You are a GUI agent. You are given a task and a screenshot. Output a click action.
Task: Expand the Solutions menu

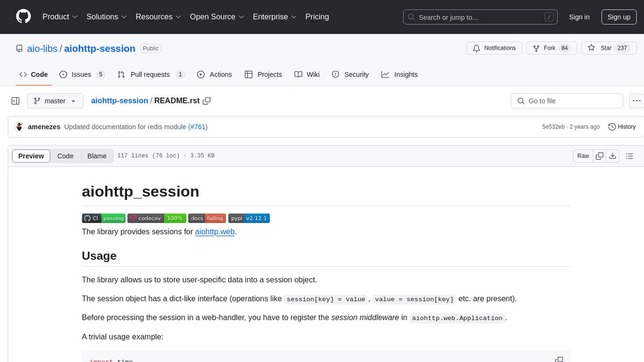107,17
